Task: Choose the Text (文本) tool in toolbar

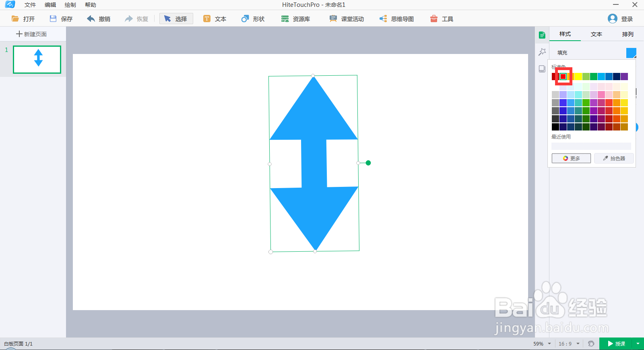Action: click(x=215, y=19)
